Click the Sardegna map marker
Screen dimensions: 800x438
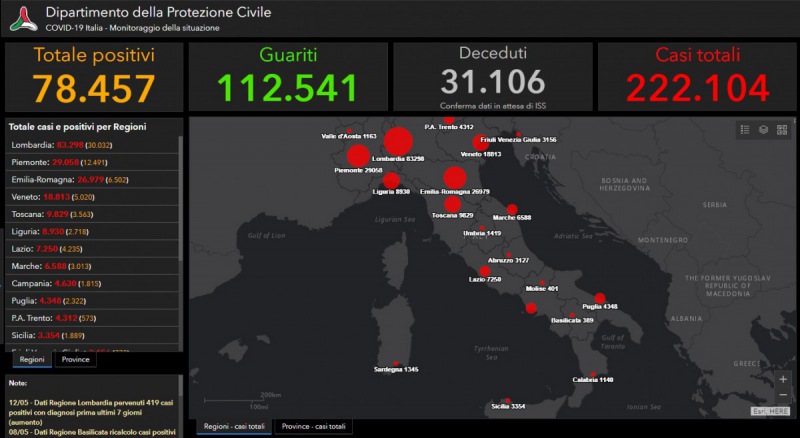point(396,363)
